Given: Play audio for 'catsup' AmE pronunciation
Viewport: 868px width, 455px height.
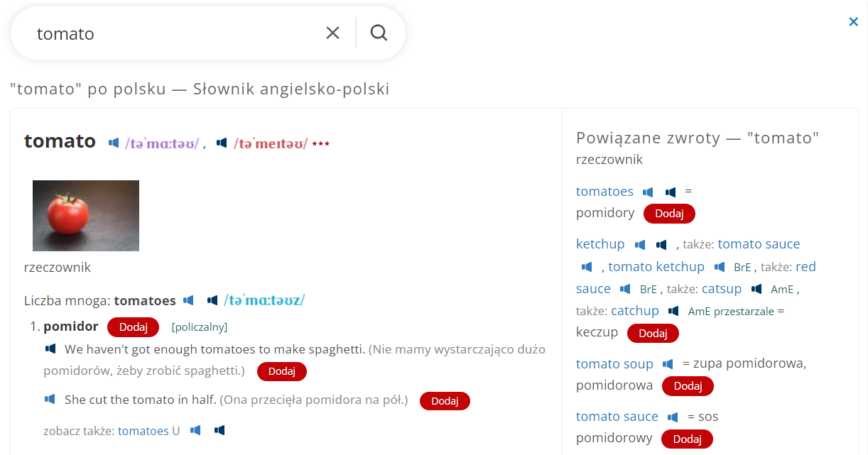Looking at the screenshot, I should pos(756,289).
